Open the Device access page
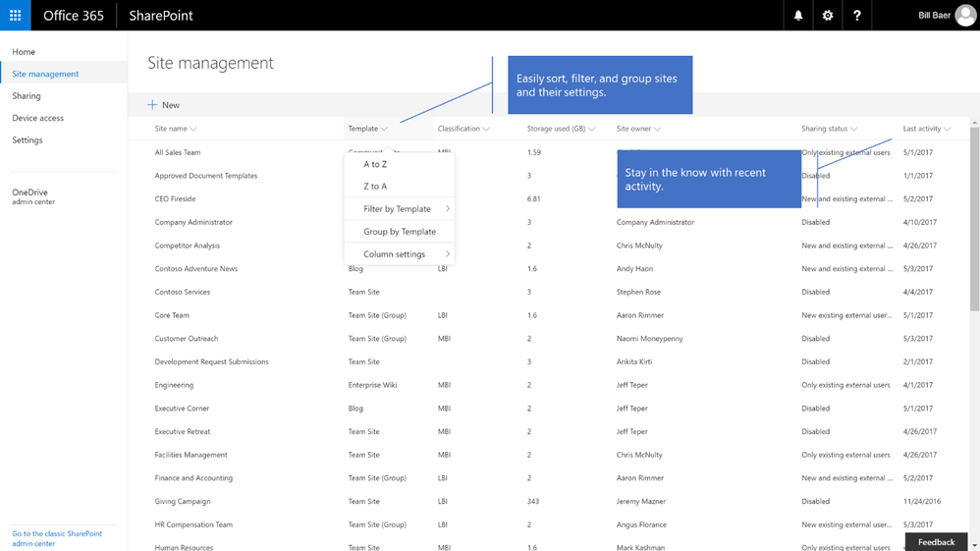 pos(37,118)
